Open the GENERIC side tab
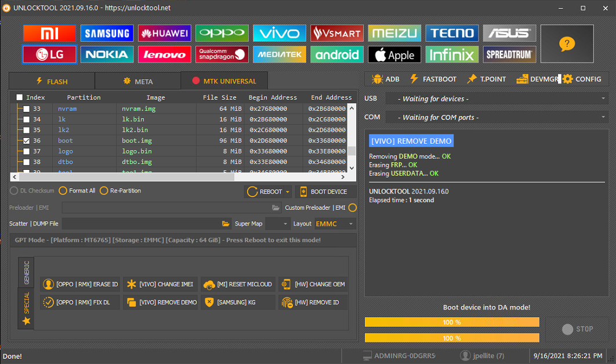Viewport: 616px width, 364px height. 26,272
